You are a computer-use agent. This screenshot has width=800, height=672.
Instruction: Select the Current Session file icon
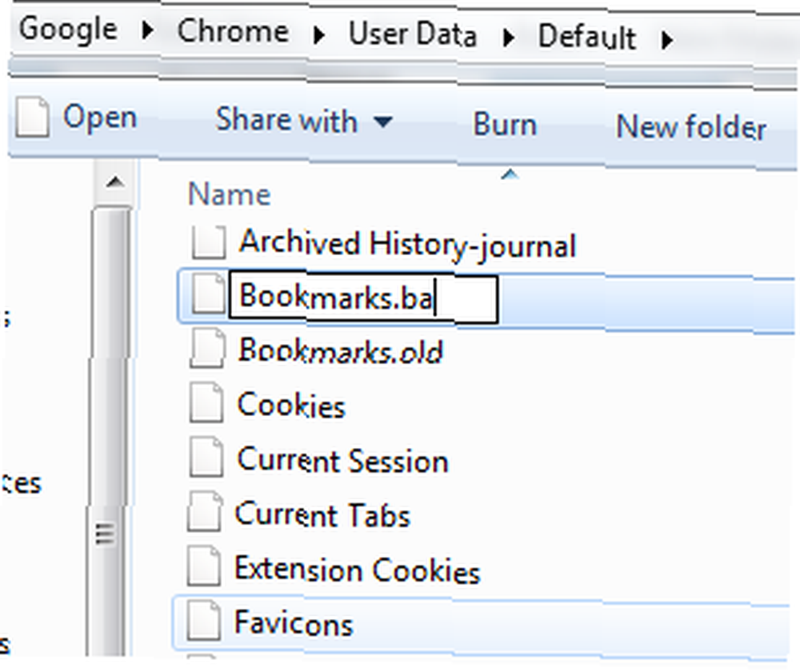[206, 457]
